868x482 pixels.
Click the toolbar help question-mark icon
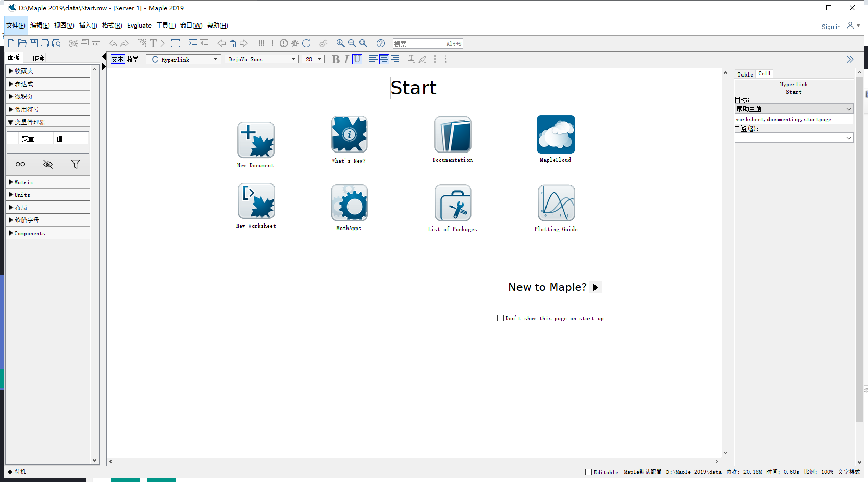click(x=381, y=44)
